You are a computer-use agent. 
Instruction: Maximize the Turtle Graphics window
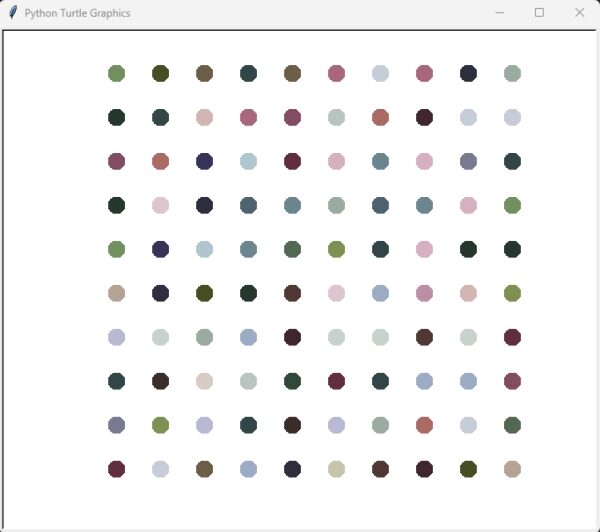pos(539,13)
